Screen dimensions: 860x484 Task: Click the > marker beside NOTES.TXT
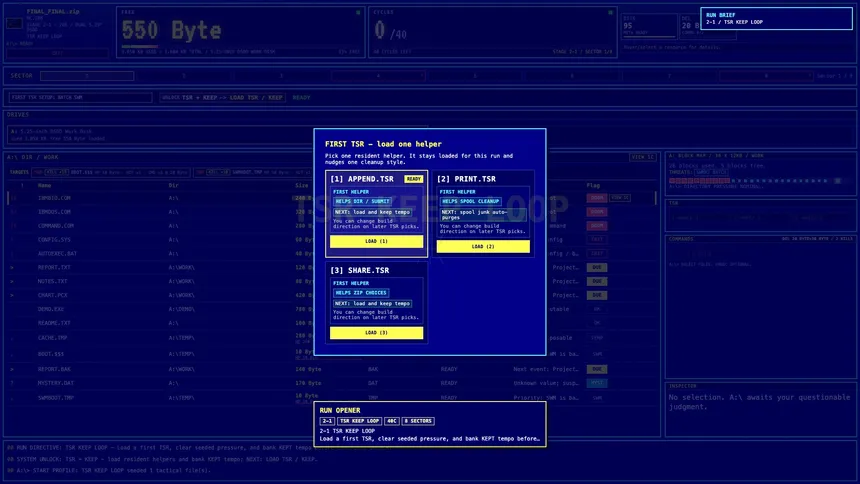[x=12, y=282]
